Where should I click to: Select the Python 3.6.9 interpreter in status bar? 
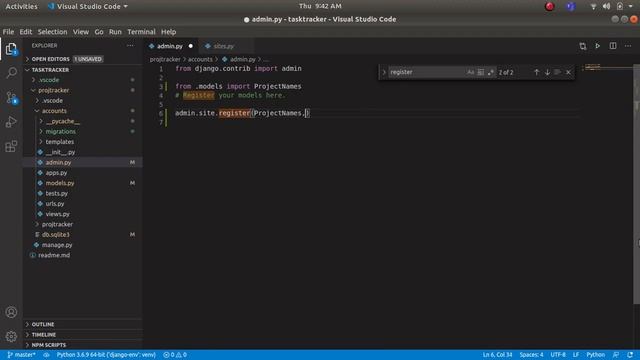pyautogui.click(x=106, y=355)
